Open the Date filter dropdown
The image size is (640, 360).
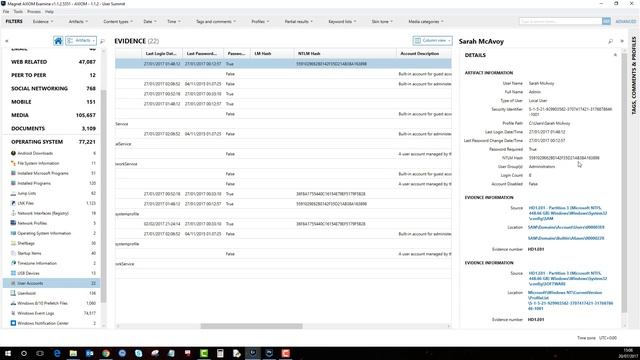pyautogui.click(x=150, y=22)
